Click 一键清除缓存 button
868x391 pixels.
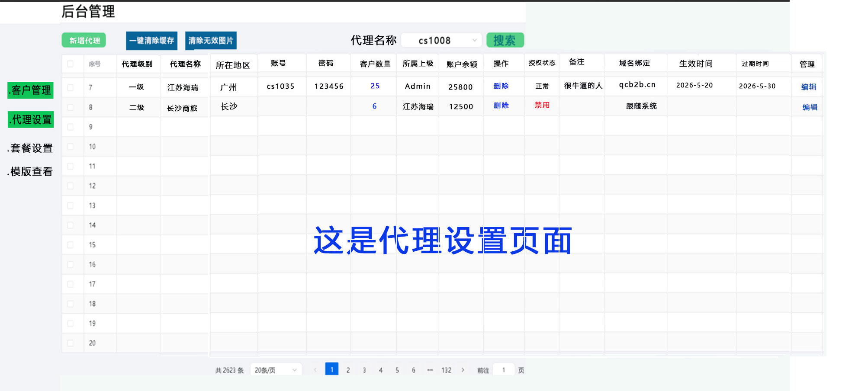(x=151, y=41)
